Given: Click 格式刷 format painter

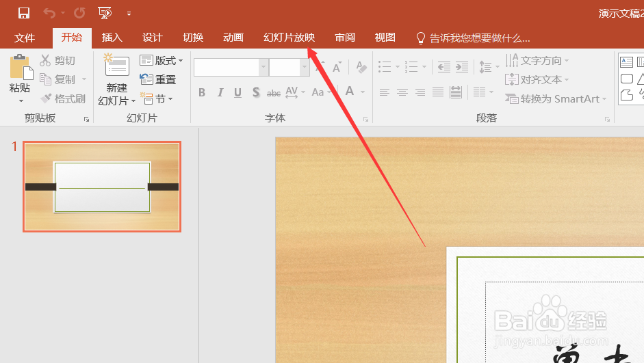Looking at the screenshot, I should [x=63, y=98].
